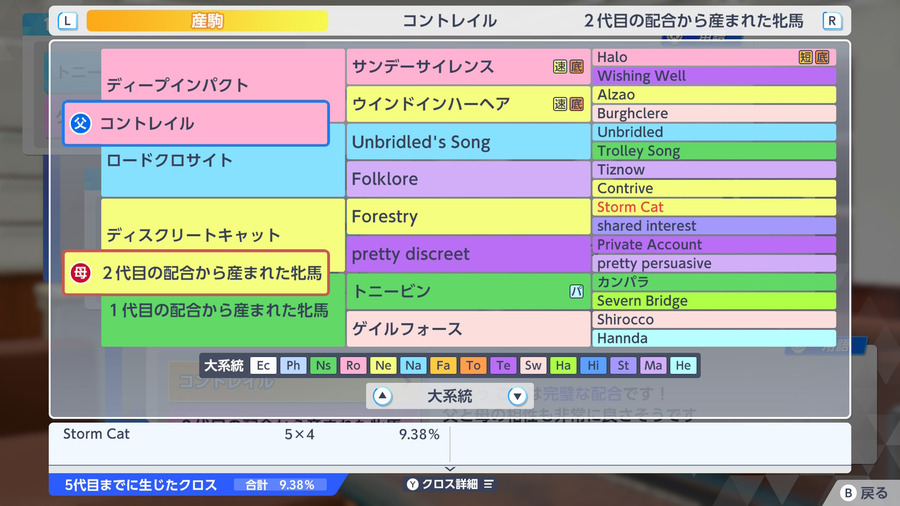Select the red Storm Cat ancestor row

[714, 207]
